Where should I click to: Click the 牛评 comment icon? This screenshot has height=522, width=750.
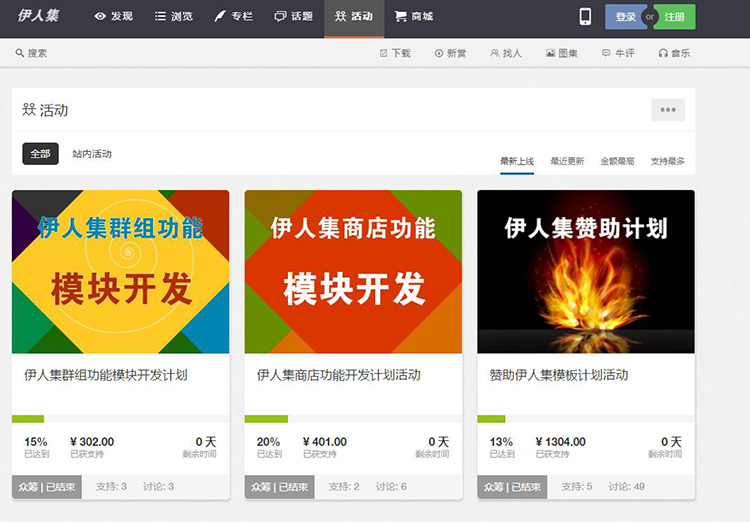pos(606,53)
